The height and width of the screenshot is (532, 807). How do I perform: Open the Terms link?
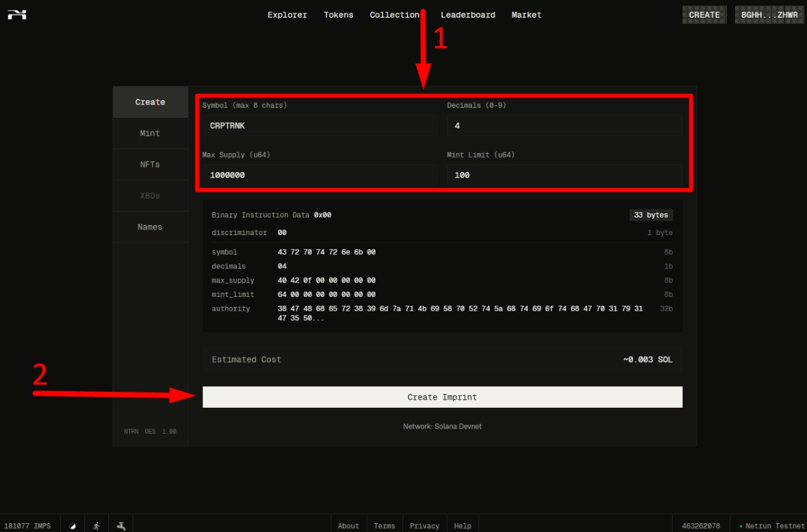(385, 526)
